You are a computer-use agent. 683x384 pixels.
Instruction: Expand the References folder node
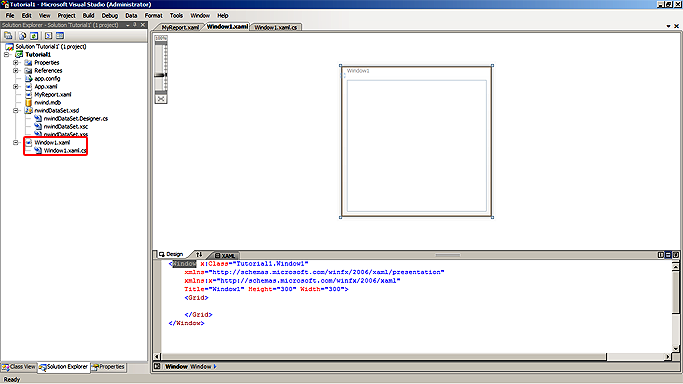[x=16, y=71]
